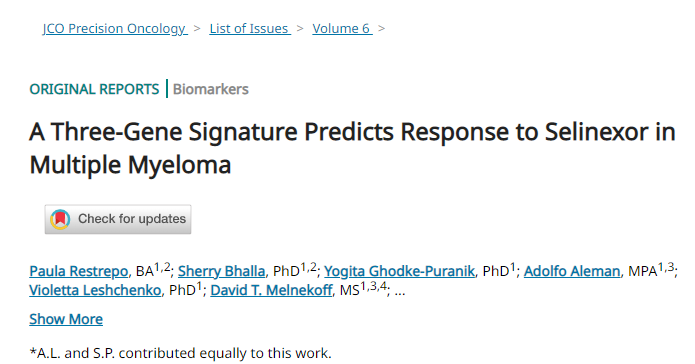The width and height of the screenshot is (695, 364).
Task: Click affiliation superscript 1,3,4 after Melnekoff
Action: [374, 286]
